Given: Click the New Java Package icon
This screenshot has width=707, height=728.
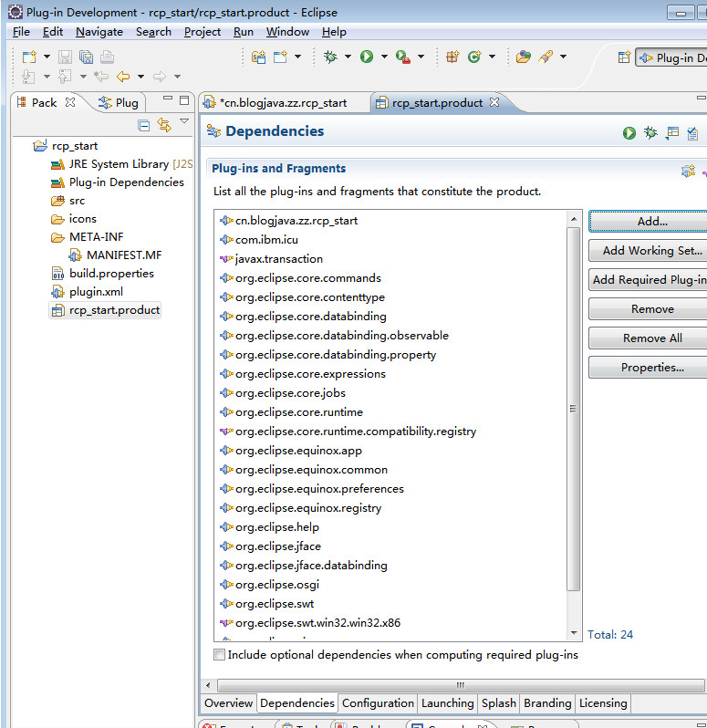Looking at the screenshot, I should tap(452, 57).
